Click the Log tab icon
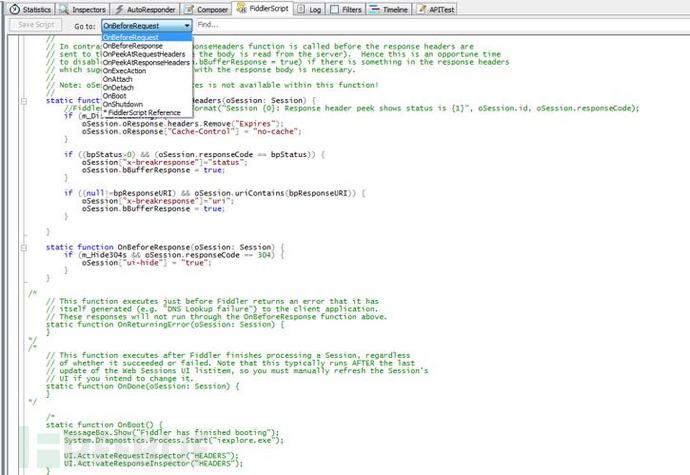Image resolution: width=690 pixels, height=475 pixels. point(301,9)
